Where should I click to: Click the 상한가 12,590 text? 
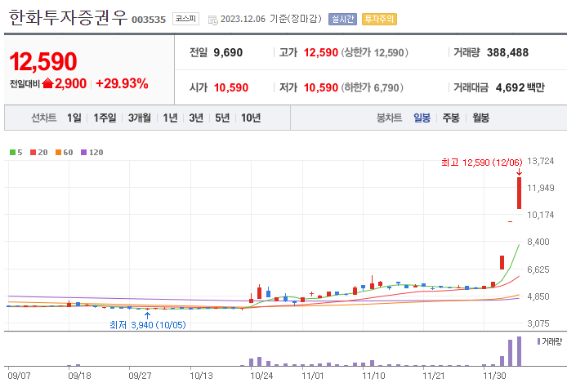coord(374,52)
